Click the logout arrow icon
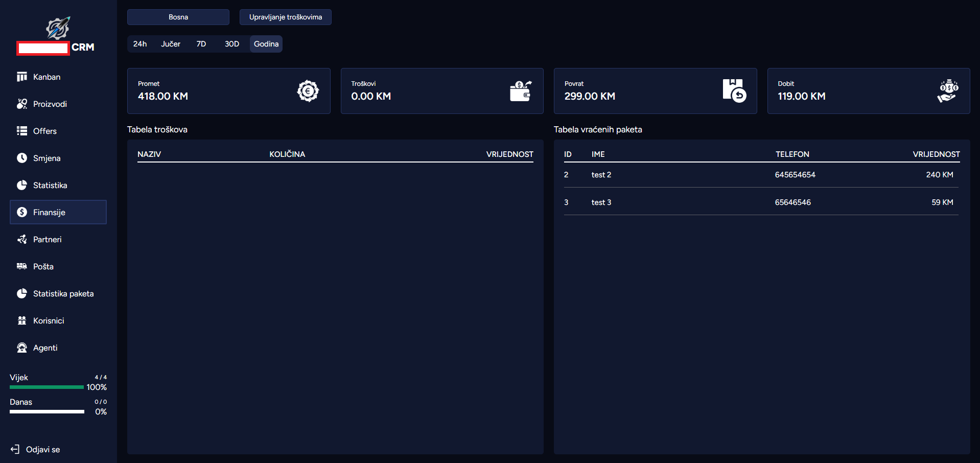 pyautogui.click(x=15, y=449)
